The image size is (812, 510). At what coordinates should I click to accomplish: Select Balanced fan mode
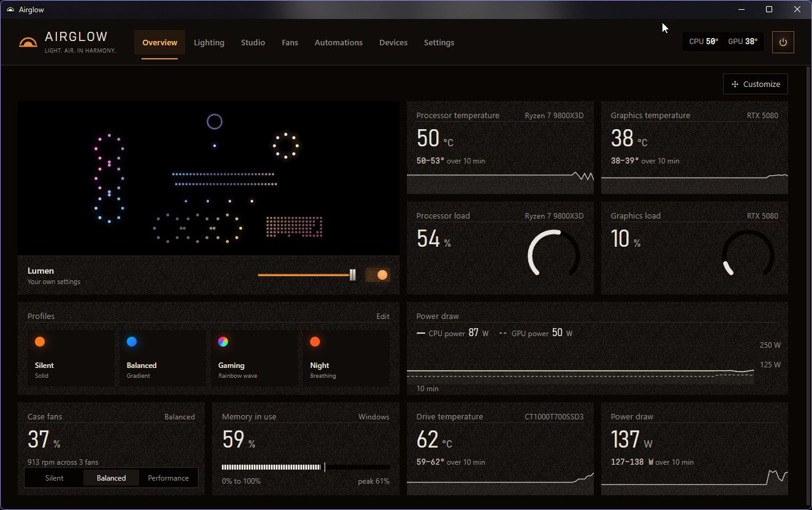(112, 478)
